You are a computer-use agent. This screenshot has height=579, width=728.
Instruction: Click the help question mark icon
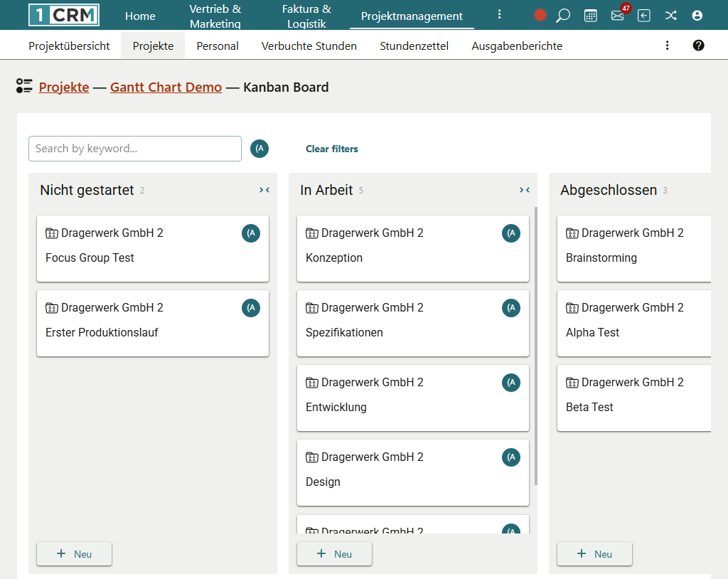698,46
